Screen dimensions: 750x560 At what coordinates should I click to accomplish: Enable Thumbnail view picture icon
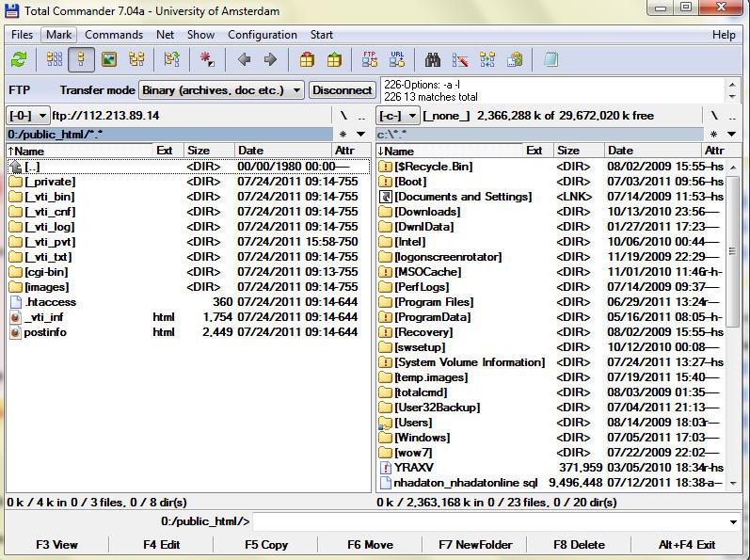click(109, 60)
